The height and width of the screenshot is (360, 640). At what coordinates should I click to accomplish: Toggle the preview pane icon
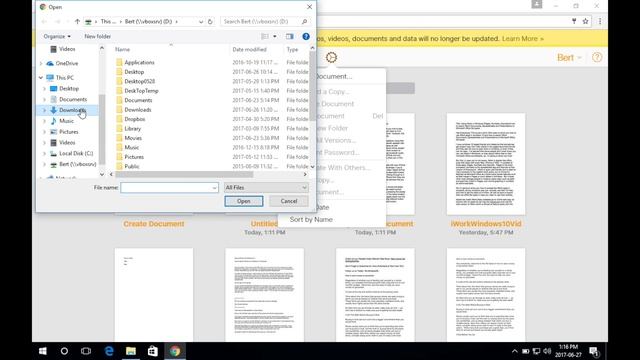click(x=289, y=36)
